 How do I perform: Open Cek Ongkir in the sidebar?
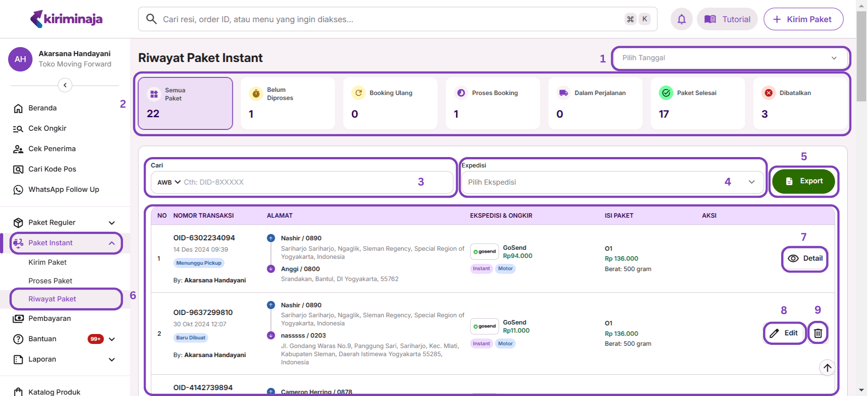[47, 129]
